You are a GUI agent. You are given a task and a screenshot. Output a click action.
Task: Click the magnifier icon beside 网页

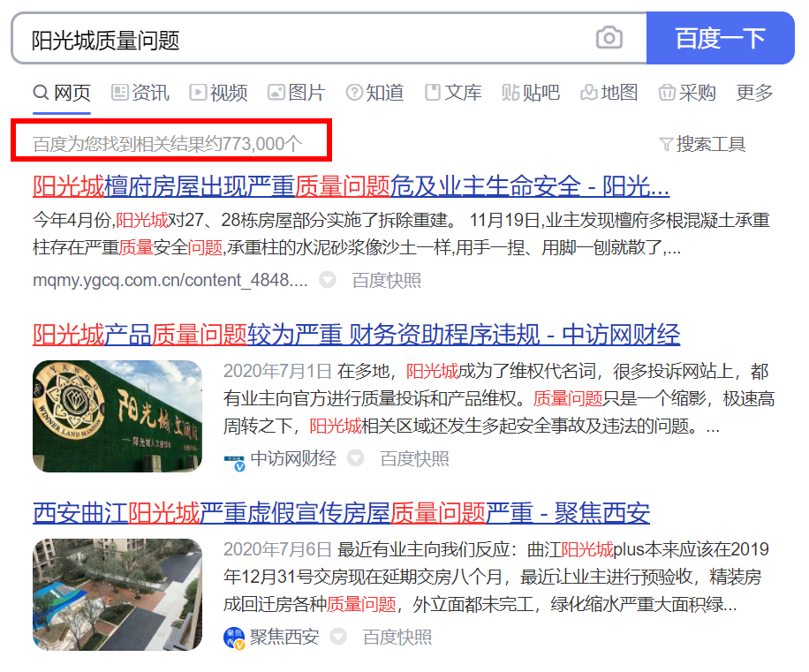[41, 93]
